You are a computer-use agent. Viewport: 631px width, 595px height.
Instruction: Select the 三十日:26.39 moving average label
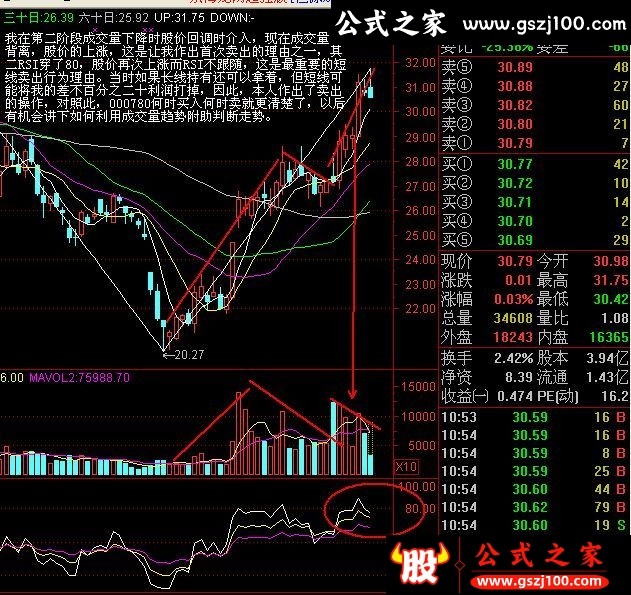pos(39,18)
